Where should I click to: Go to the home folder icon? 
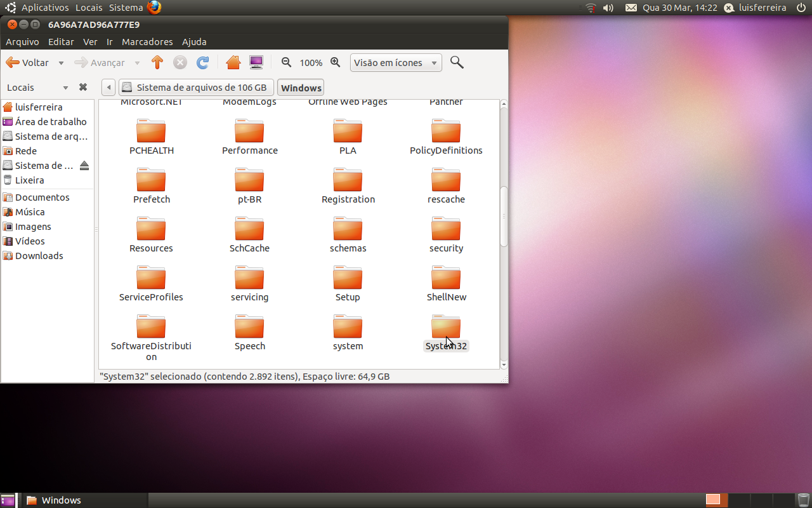(x=233, y=62)
